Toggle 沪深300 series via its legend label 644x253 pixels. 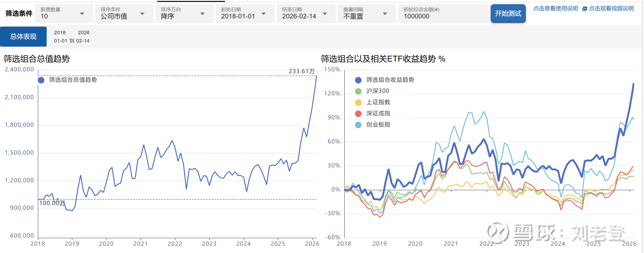pyautogui.click(x=378, y=91)
